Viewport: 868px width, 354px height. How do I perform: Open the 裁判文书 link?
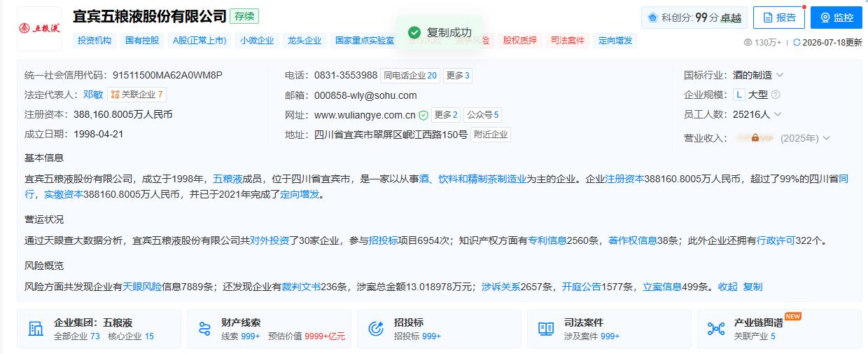click(301, 287)
